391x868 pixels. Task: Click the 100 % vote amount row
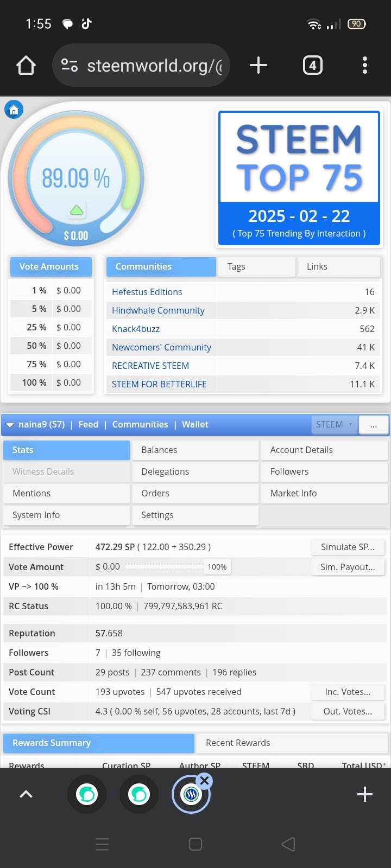52,382
